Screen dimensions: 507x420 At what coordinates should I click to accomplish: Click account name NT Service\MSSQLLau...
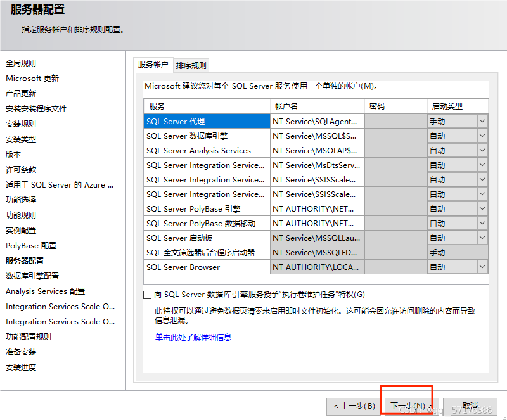pyautogui.click(x=318, y=238)
